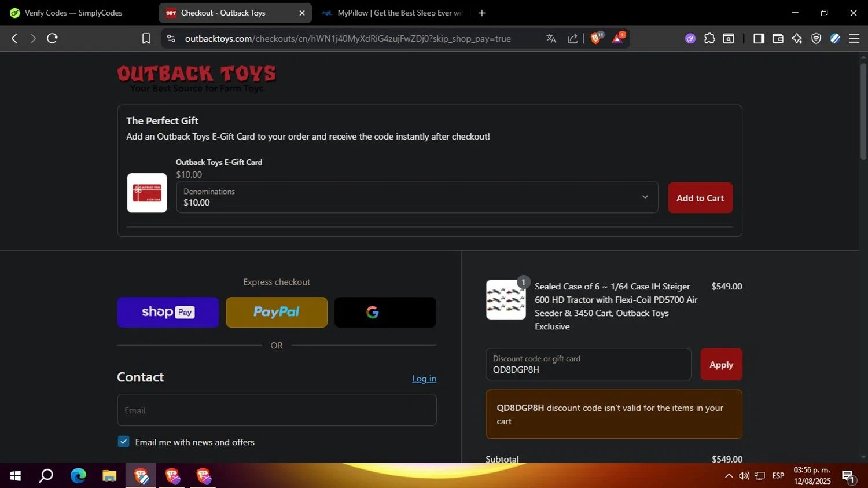This screenshot has width=868, height=488.
Task: Switch to the Verify Codes — SimplyCodes tab
Action: coord(73,13)
